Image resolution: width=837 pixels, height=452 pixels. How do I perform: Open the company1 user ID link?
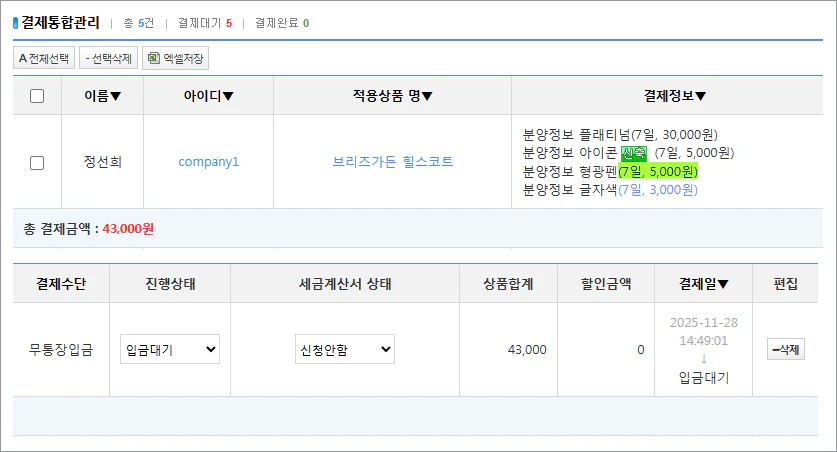(208, 162)
